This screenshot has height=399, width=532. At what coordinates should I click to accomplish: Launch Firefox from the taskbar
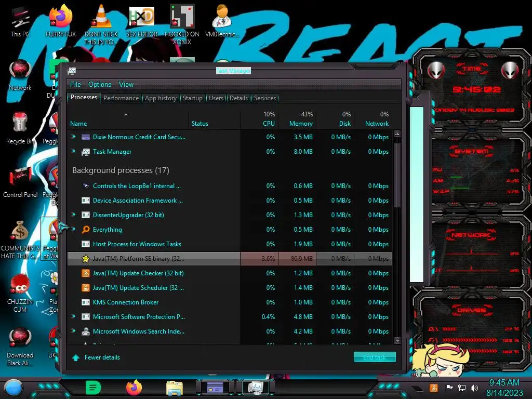click(x=134, y=388)
